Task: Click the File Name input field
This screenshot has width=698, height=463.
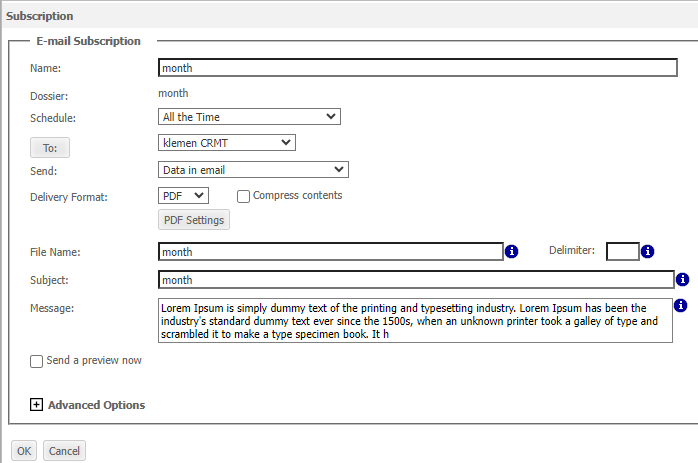Action: click(331, 252)
